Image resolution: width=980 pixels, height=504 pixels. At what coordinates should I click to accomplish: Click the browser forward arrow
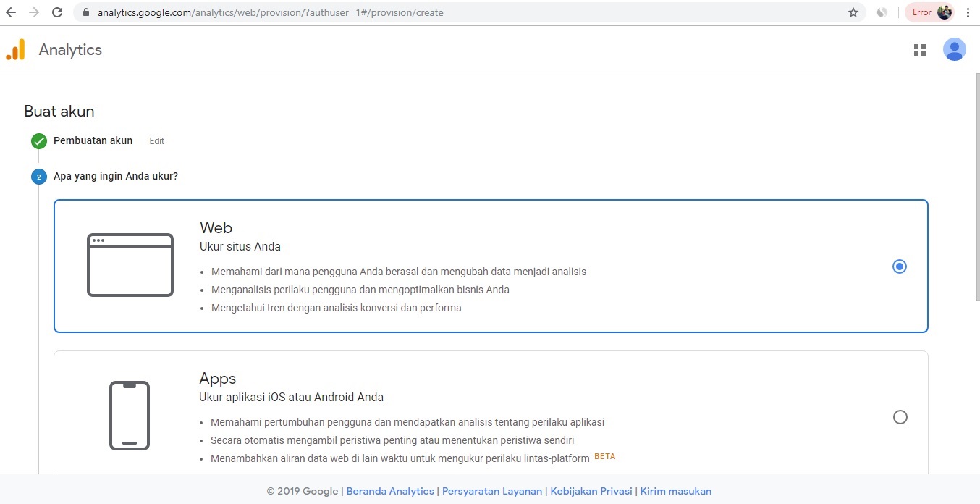[33, 12]
